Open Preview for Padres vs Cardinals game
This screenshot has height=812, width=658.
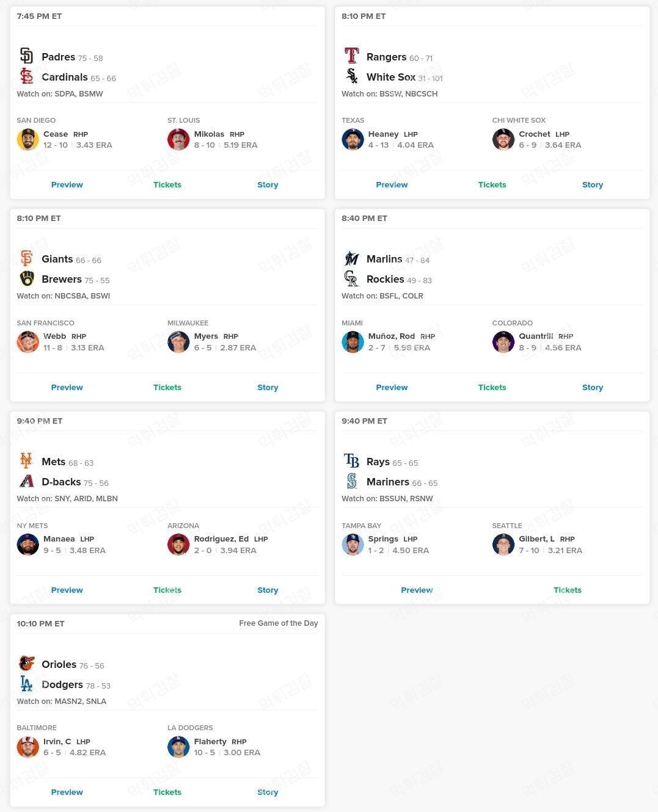[67, 184]
